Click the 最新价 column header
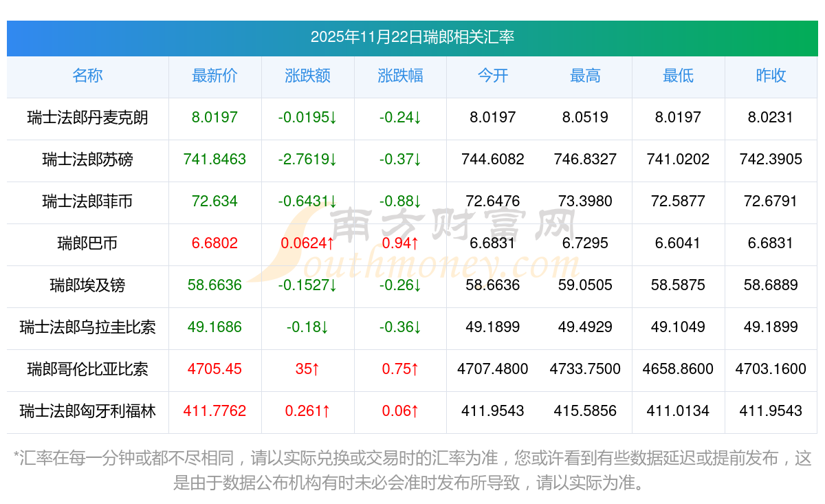This screenshot has height=504, width=825. pos(214,76)
